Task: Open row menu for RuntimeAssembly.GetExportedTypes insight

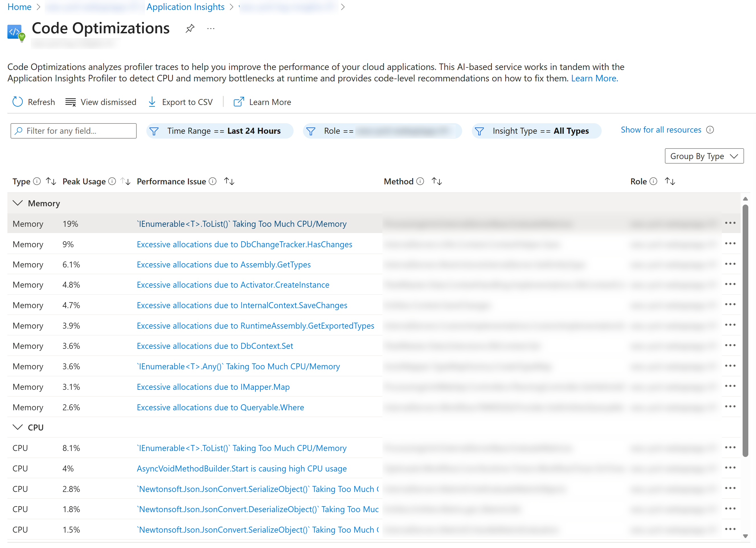Action: tap(730, 325)
